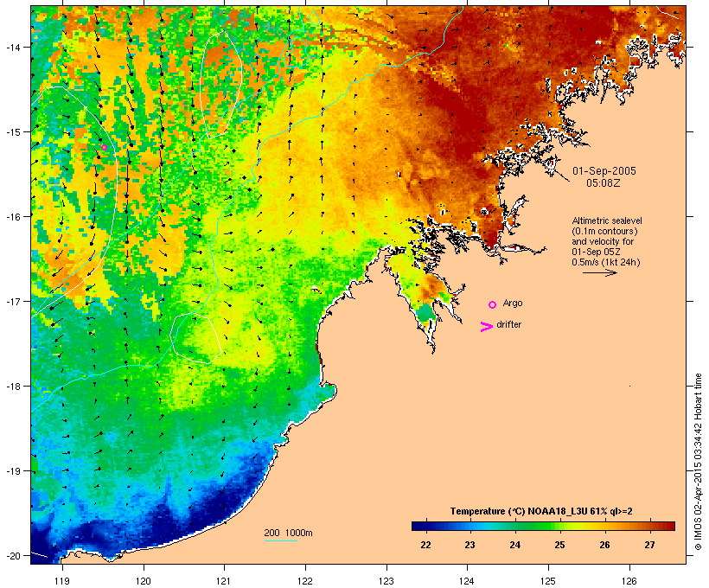Click the '01-Sep-2005' date label
This screenshot has width=709, height=588.
tap(604, 171)
